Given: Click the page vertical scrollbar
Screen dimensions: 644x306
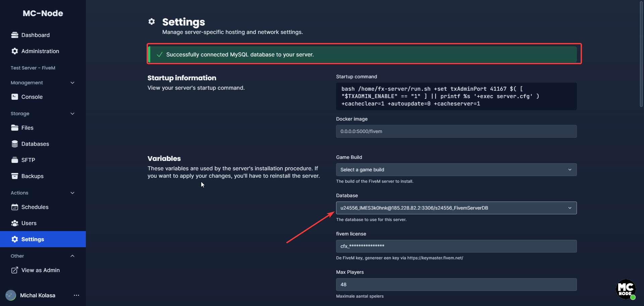Looking at the screenshot, I should point(641,54).
